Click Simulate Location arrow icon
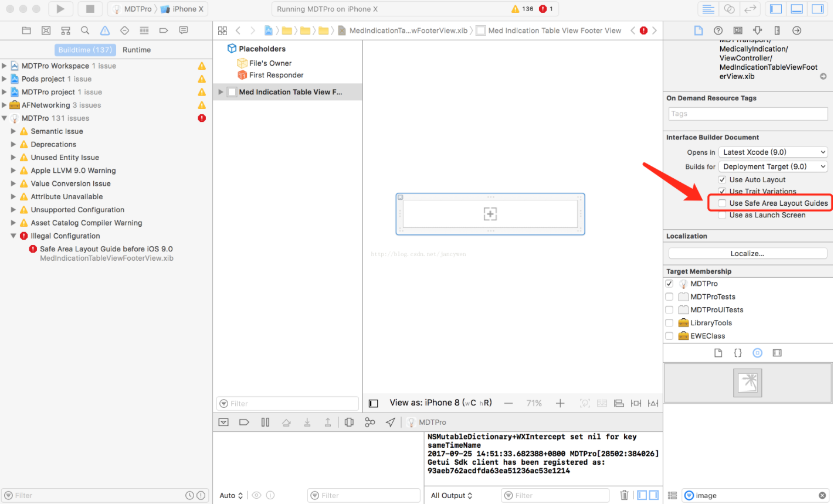 tap(391, 422)
